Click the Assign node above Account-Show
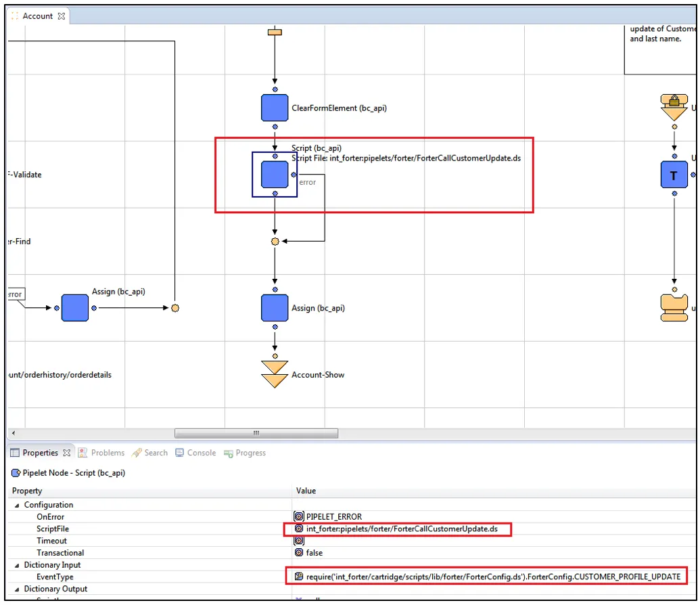The image size is (700, 605). click(275, 308)
